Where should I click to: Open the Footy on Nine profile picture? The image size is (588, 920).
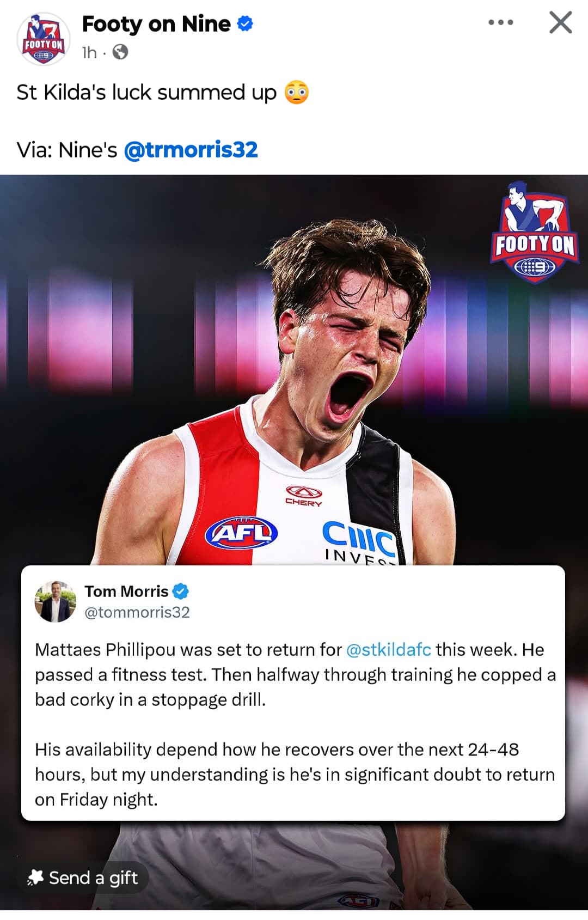coord(44,39)
